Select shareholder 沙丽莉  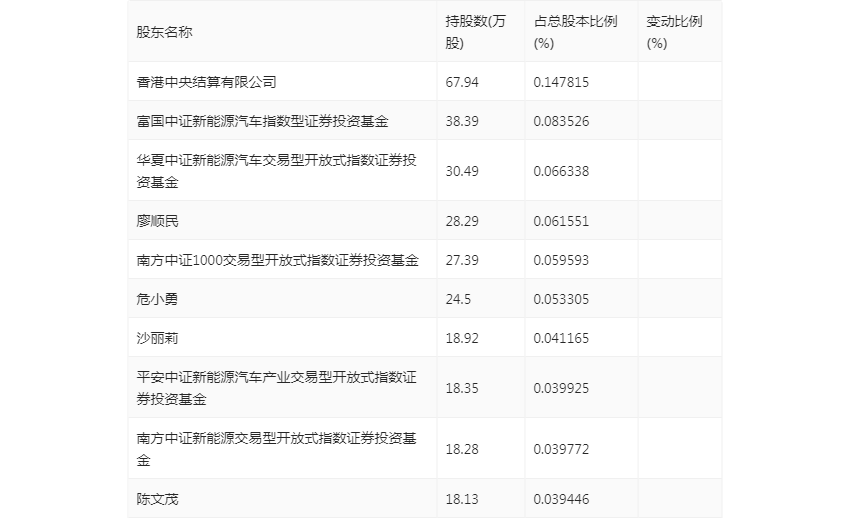pos(157,338)
